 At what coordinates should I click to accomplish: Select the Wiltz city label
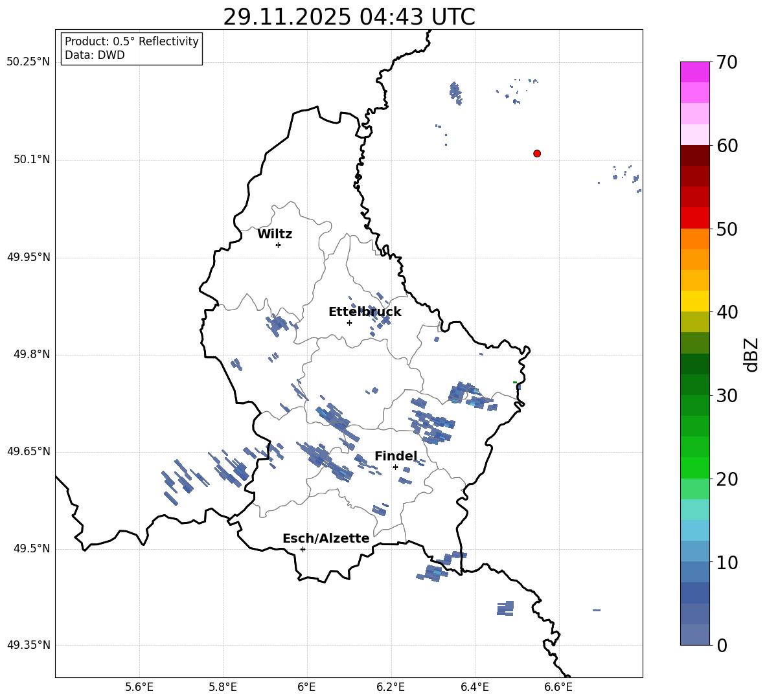point(275,234)
